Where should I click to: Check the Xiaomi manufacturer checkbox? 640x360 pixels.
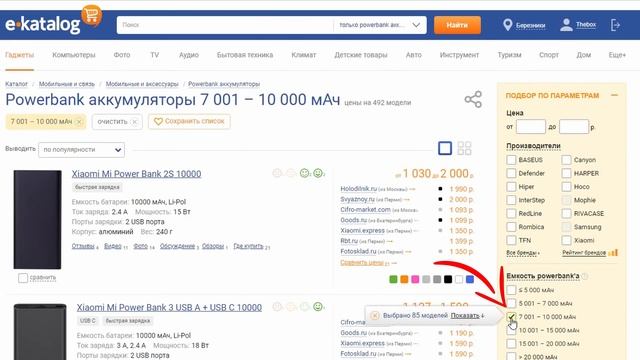[566, 240]
